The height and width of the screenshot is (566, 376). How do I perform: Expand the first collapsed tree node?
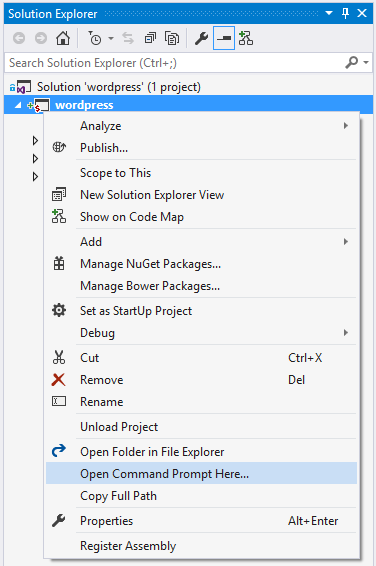click(x=35, y=140)
